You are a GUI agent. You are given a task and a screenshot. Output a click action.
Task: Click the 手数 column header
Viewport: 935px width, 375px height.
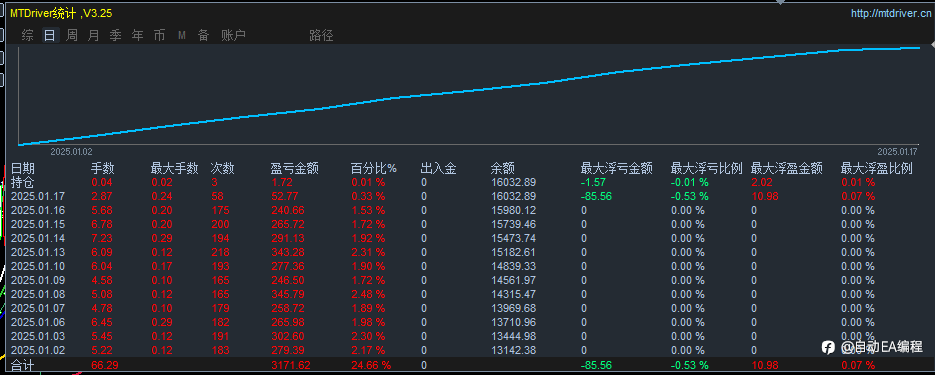pos(103,169)
